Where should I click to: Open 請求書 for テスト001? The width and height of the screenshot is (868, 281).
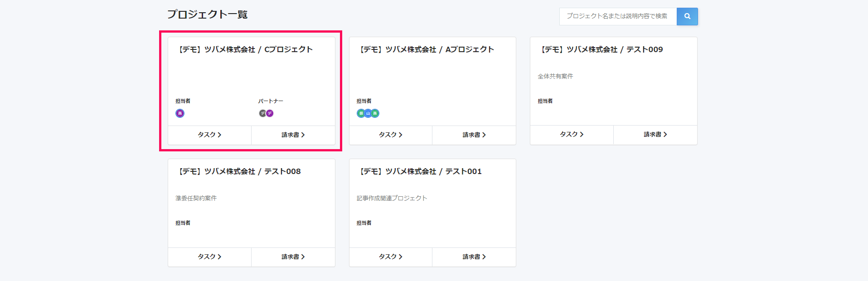pos(474,257)
